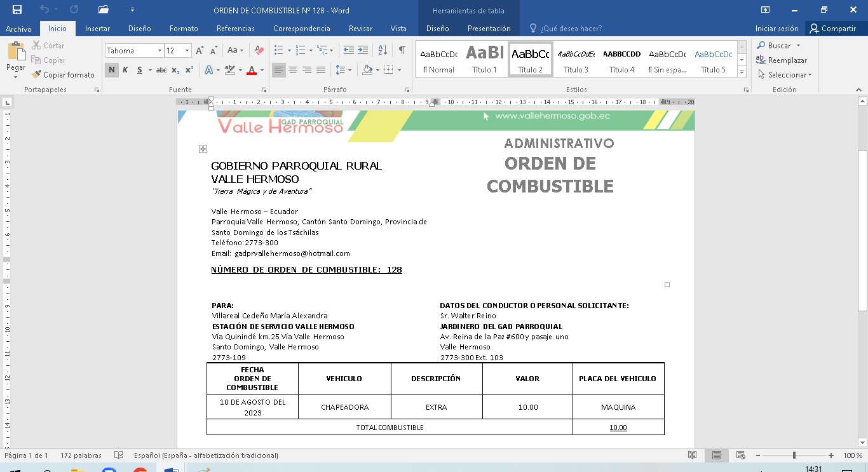Open the Tahoma font name dropdown

tap(159, 51)
